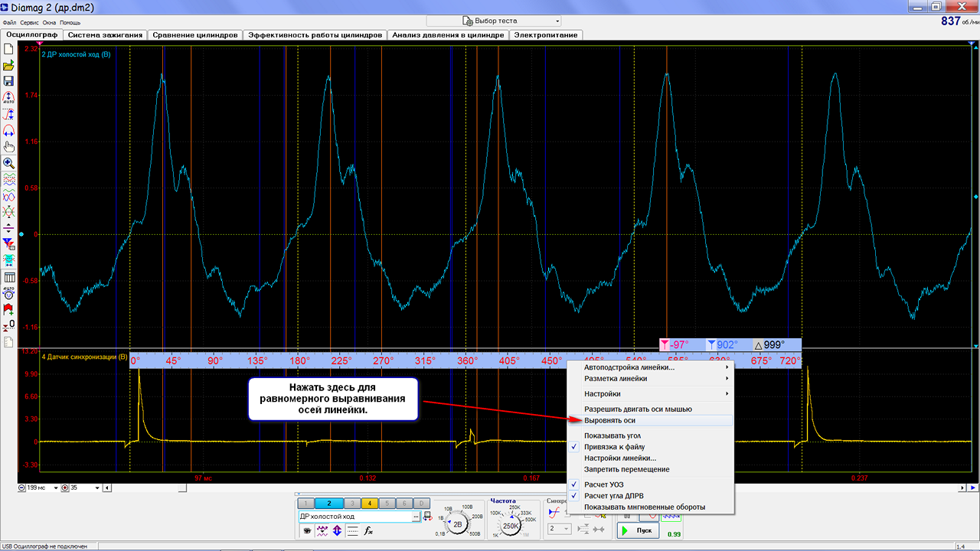Open the 'Помощь' menu

(70, 22)
